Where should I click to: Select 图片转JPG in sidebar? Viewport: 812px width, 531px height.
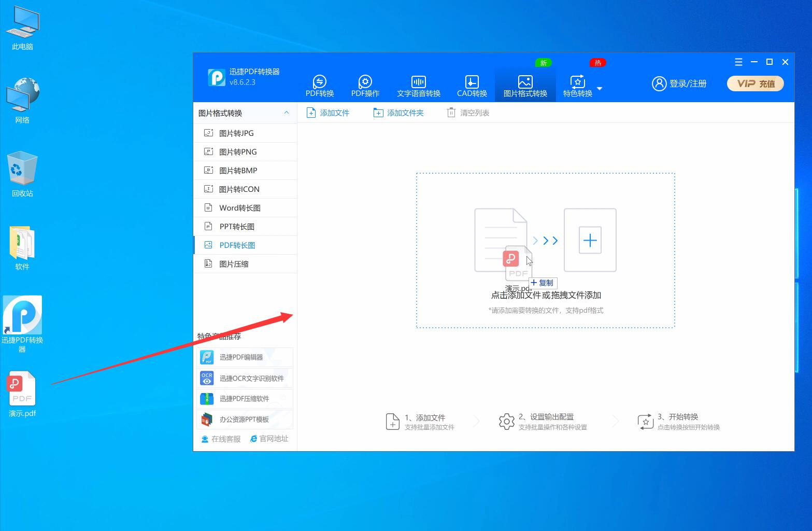(245, 133)
